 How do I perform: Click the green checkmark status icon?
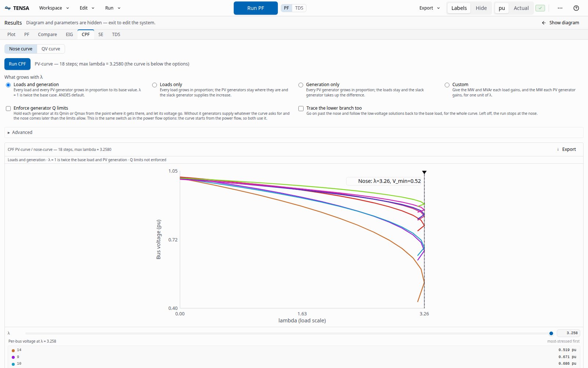pos(540,8)
